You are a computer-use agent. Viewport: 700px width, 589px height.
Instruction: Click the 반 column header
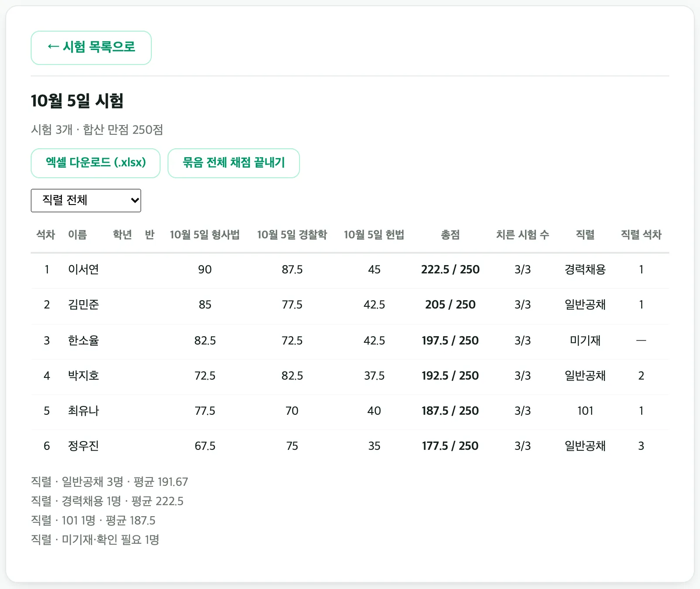(x=150, y=235)
